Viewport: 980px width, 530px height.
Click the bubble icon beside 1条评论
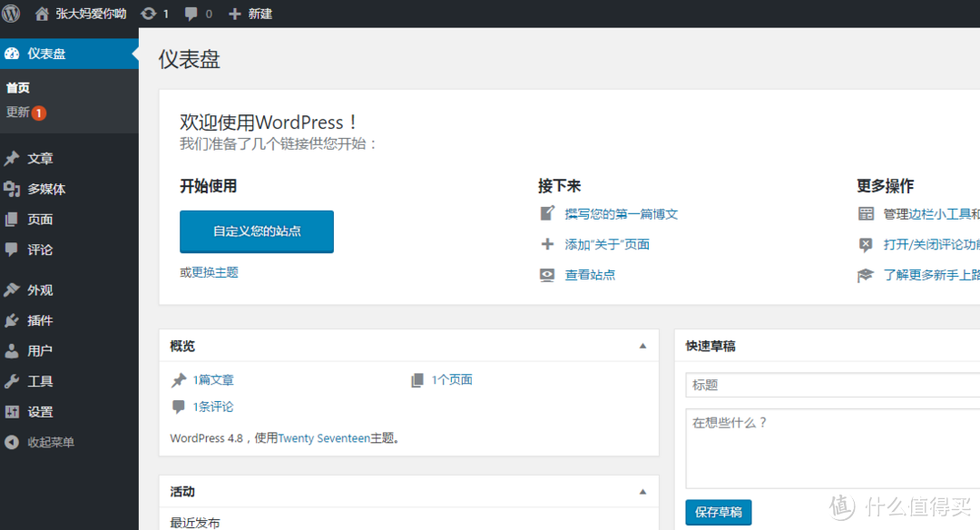click(x=178, y=407)
